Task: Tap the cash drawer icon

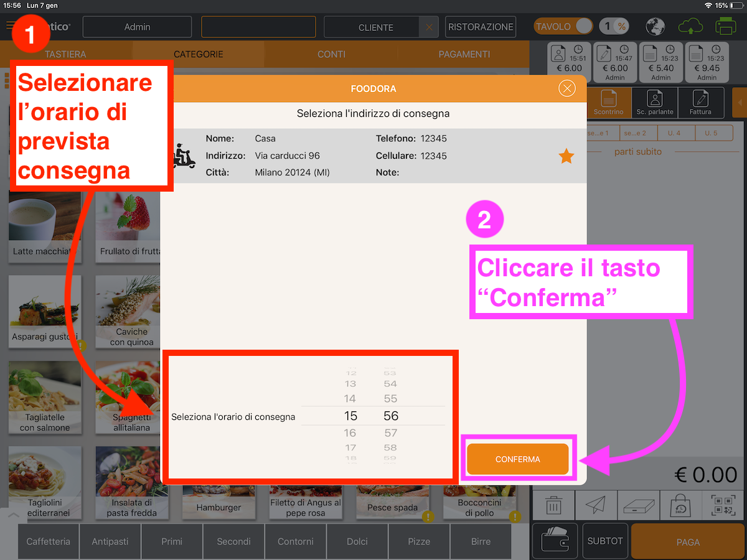Action: pos(638,505)
